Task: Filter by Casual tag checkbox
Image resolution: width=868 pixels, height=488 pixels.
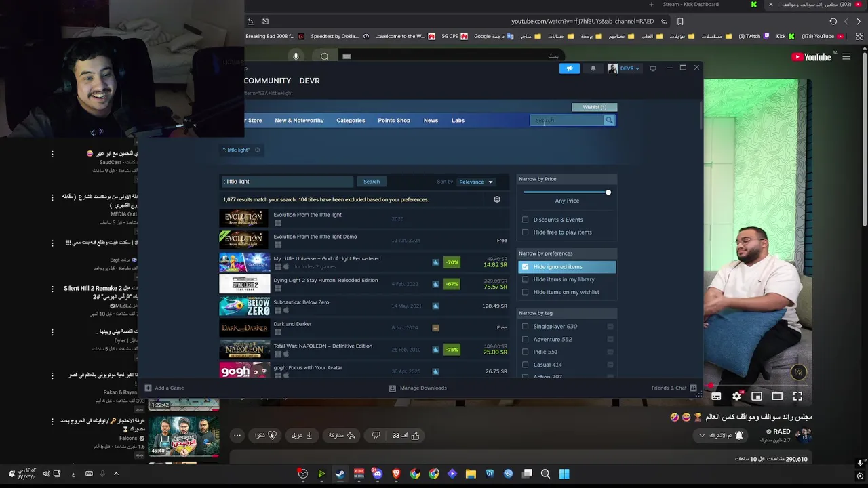Action: (525, 365)
